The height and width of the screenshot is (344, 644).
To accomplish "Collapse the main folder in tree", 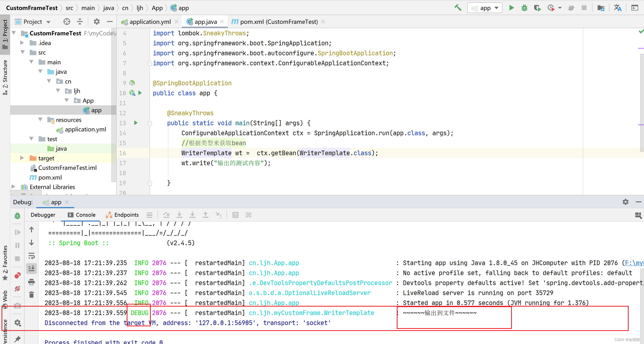I will click(x=31, y=62).
